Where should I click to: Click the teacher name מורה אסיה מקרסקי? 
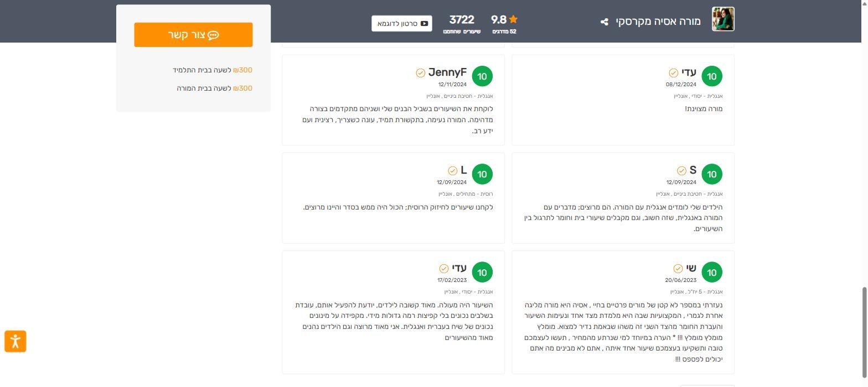click(x=658, y=22)
